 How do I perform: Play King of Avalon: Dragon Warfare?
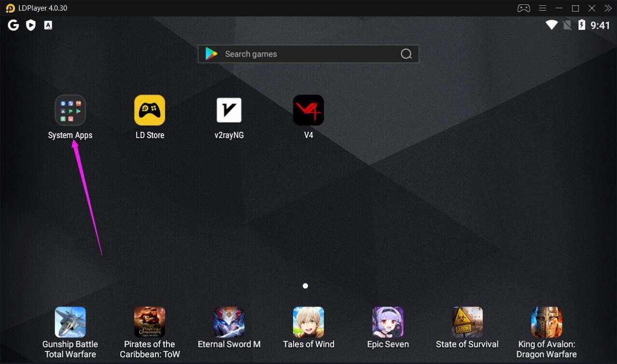click(547, 322)
